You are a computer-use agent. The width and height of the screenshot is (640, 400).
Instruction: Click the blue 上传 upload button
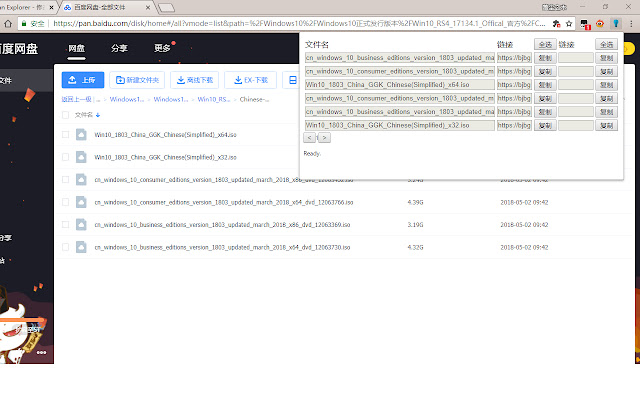pos(83,80)
